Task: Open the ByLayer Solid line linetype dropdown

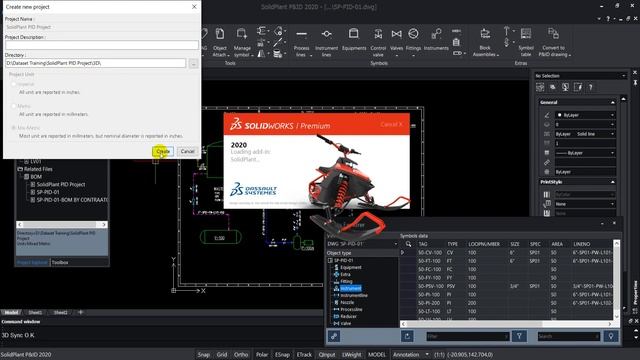Action: (585, 134)
